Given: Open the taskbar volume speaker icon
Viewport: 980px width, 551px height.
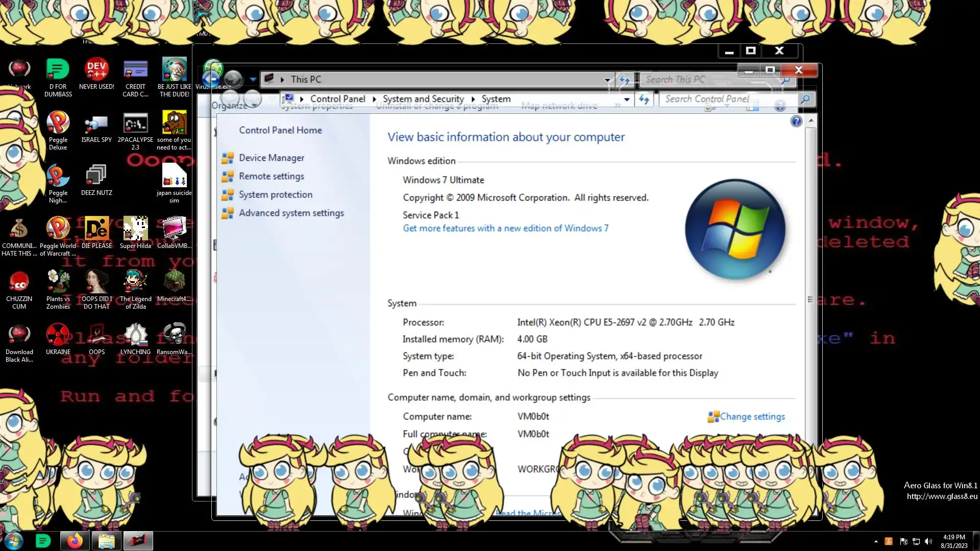Looking at the screenshot, I should click(x=928, y=541).
